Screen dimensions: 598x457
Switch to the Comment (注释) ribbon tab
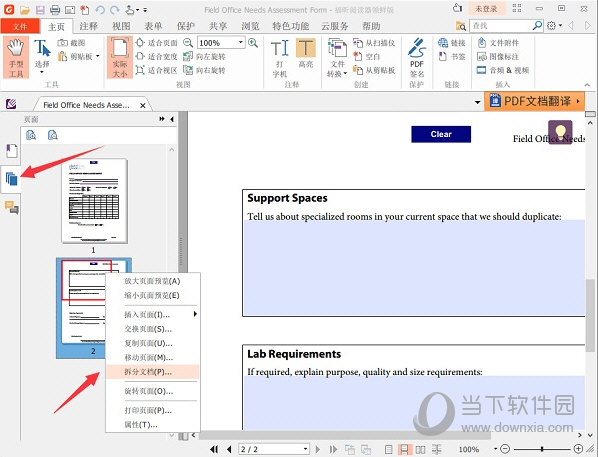pyautogui.click(x=88, y=26)
